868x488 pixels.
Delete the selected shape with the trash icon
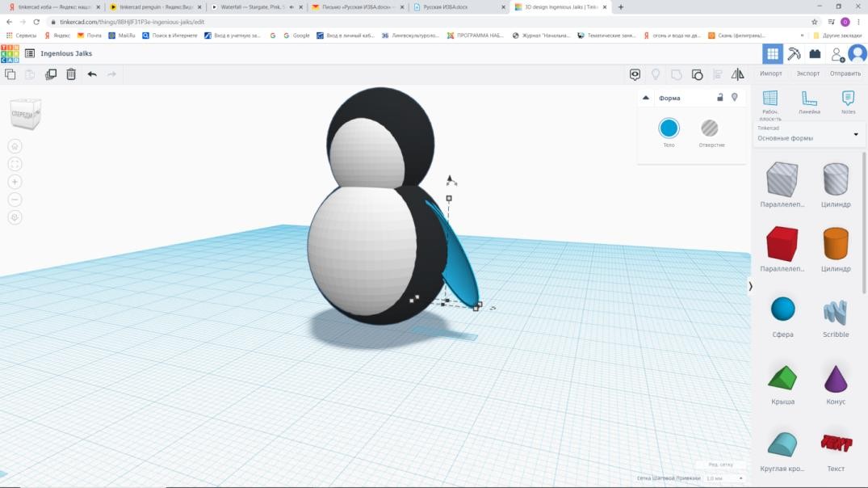tap(71, 74)
